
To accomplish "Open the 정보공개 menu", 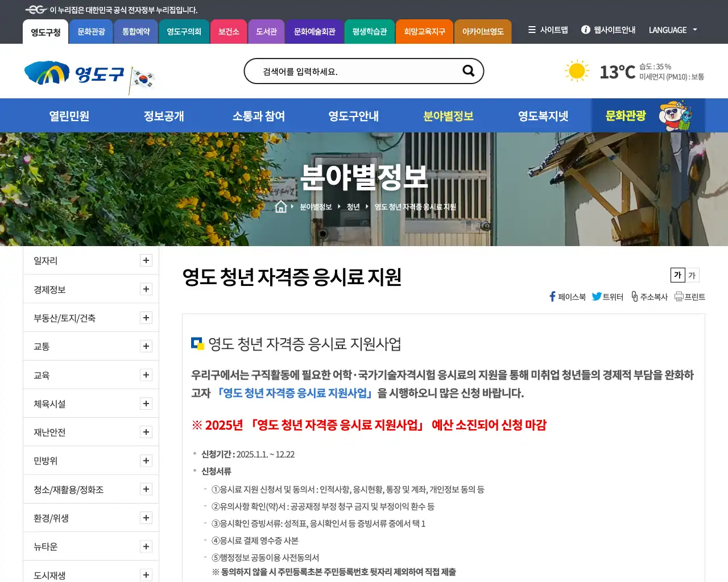I will pos(163,115).
